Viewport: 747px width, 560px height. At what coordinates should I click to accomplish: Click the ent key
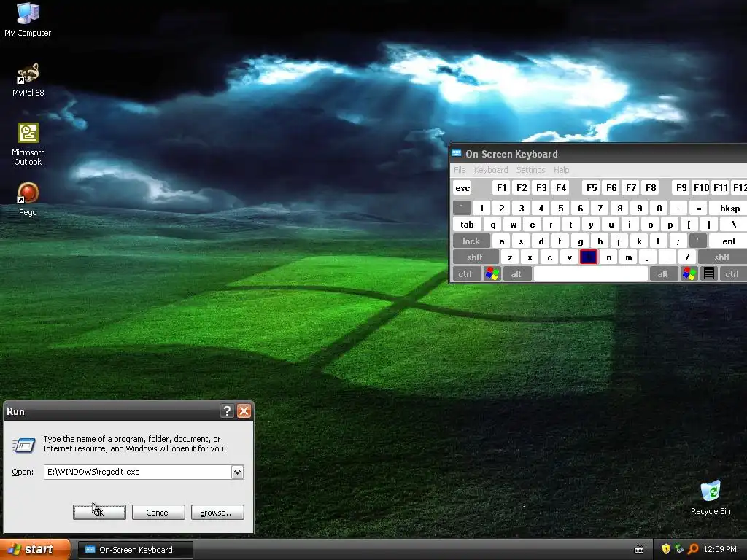coord(729,241)
